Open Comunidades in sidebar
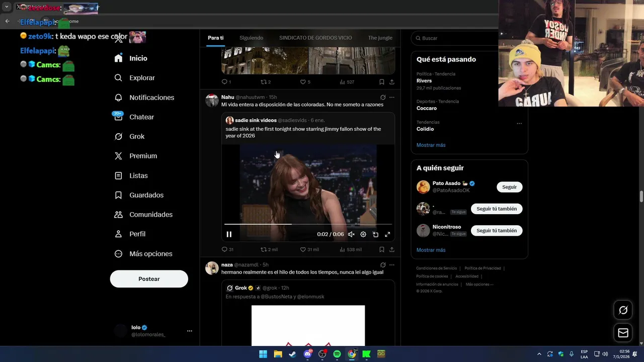Image resolution: width=644 pixels, height=362 pixels. 143,215
